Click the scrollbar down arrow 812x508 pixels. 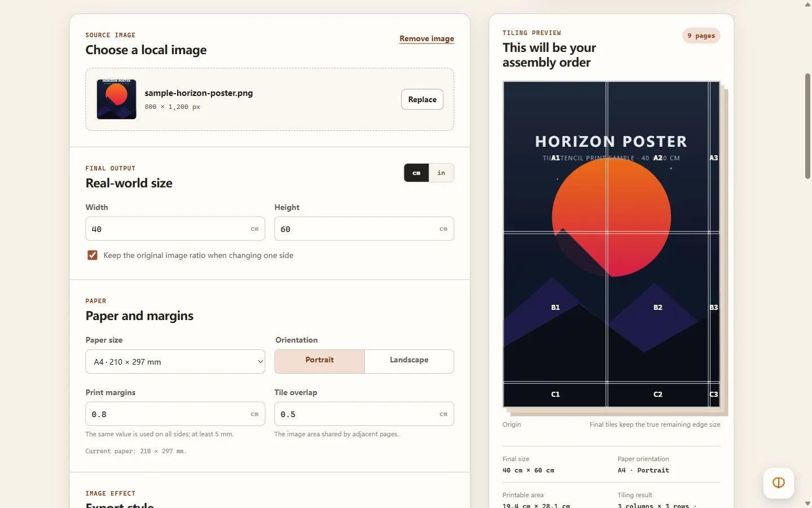click(807, 503)
